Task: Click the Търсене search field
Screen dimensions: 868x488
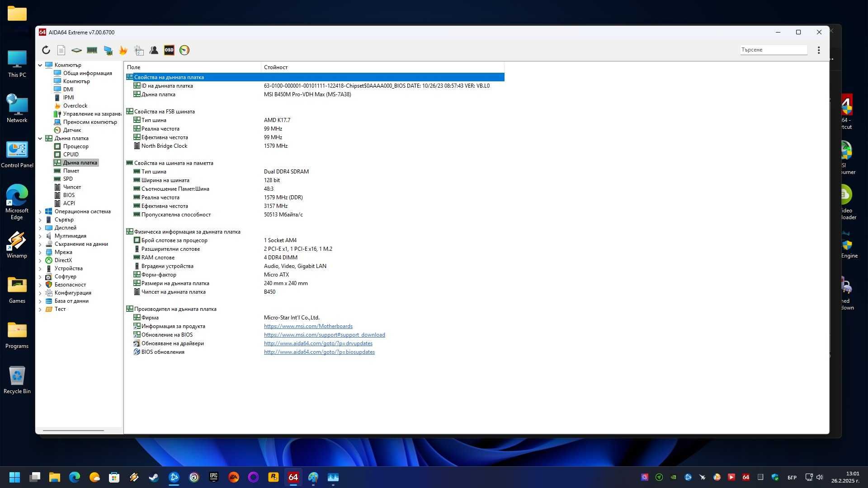Action: (774, 50)
